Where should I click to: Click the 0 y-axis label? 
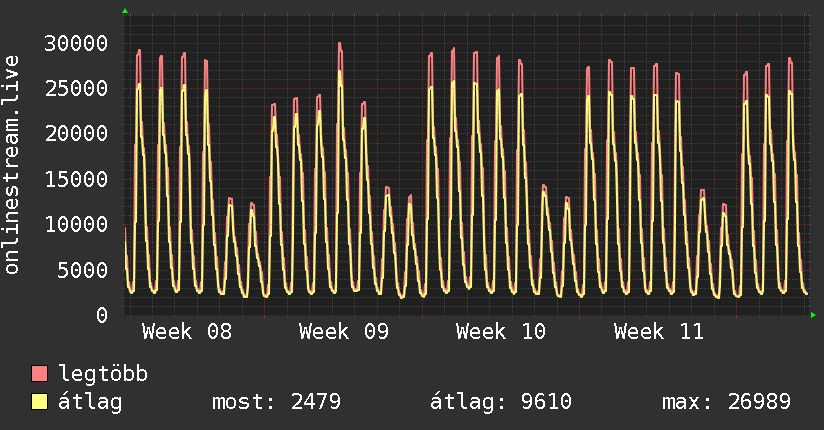coord(102,315)
